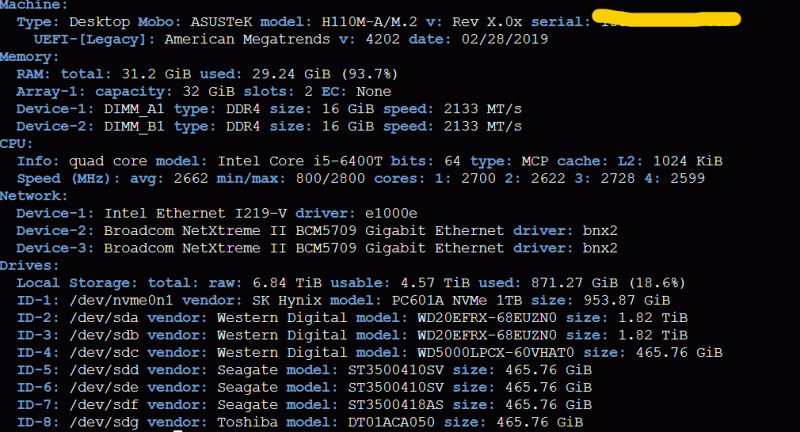The image size is (800, 432).
Task: Click the BIOS version 4202
Action: coord(382,39)
